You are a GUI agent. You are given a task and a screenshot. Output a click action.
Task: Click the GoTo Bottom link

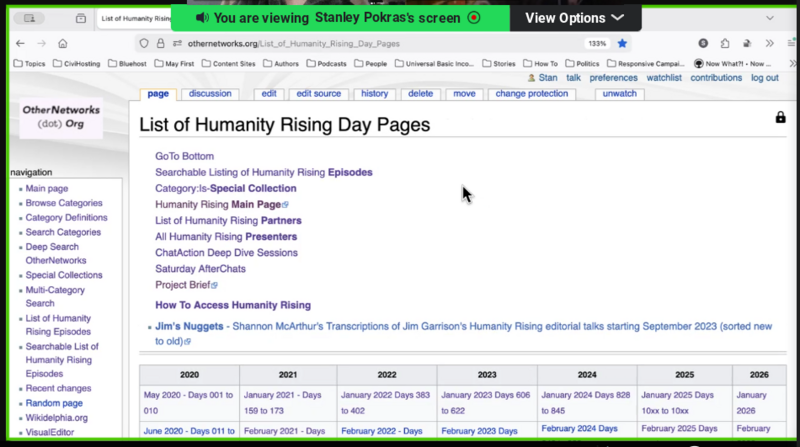(x=185, y=157)
